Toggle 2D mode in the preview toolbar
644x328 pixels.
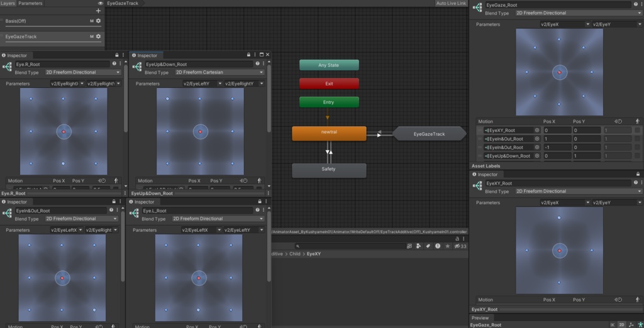click(622, 325)
